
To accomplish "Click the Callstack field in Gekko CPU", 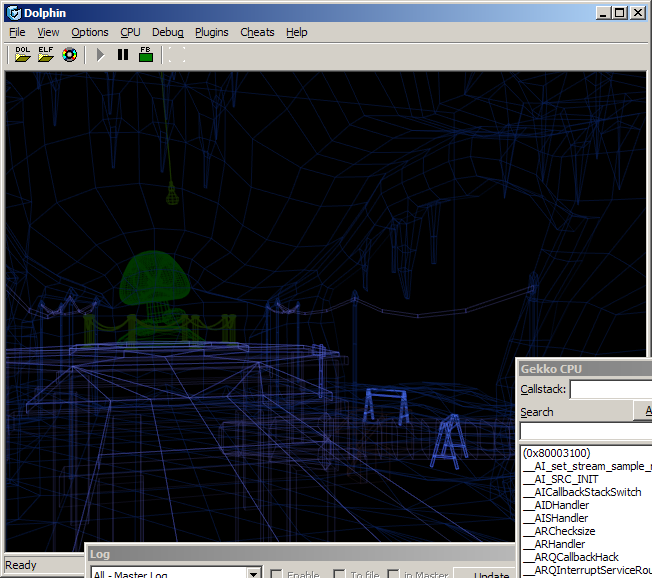I will [x=610, y=390].
